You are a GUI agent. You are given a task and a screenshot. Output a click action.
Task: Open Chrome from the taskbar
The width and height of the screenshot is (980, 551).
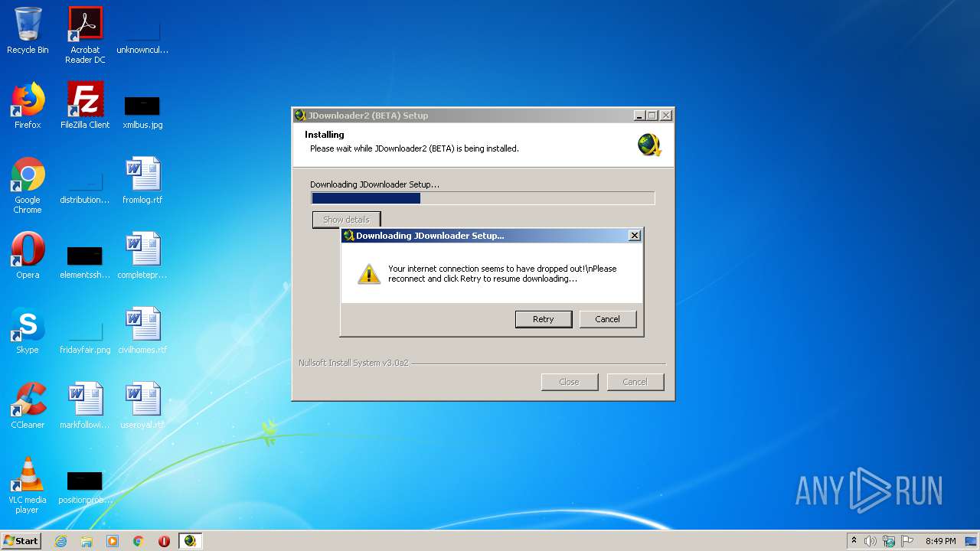tap(139, 541)
